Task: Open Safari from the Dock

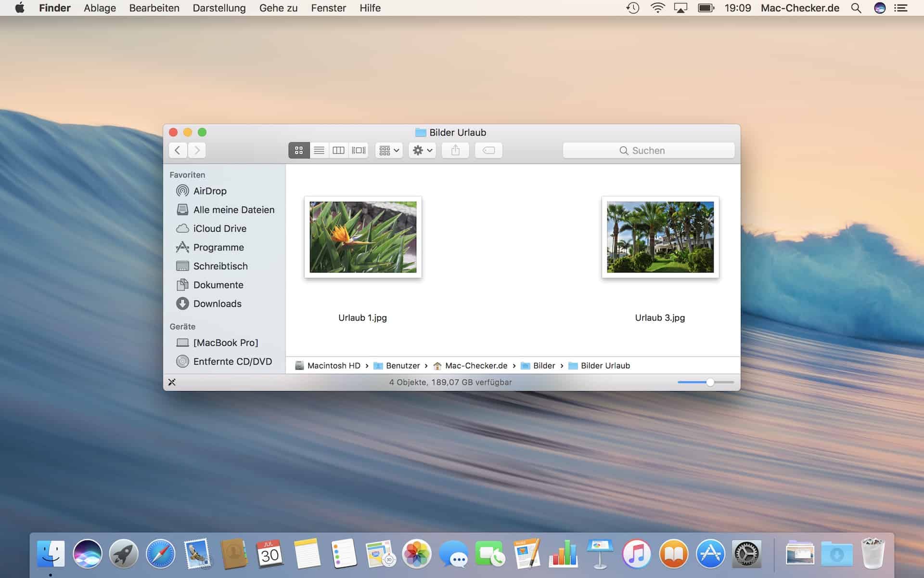Action: (160, 553)
